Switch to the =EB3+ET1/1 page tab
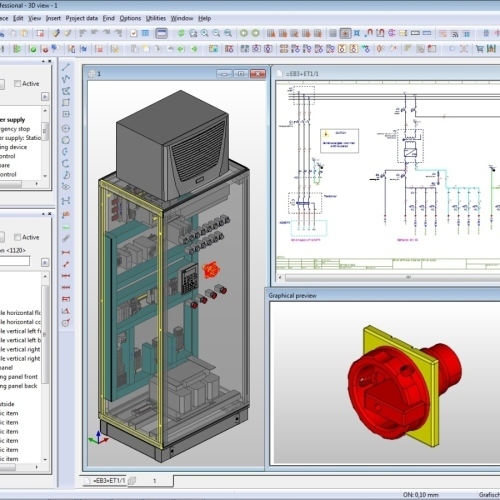The image size is (500, 500). 105,481
